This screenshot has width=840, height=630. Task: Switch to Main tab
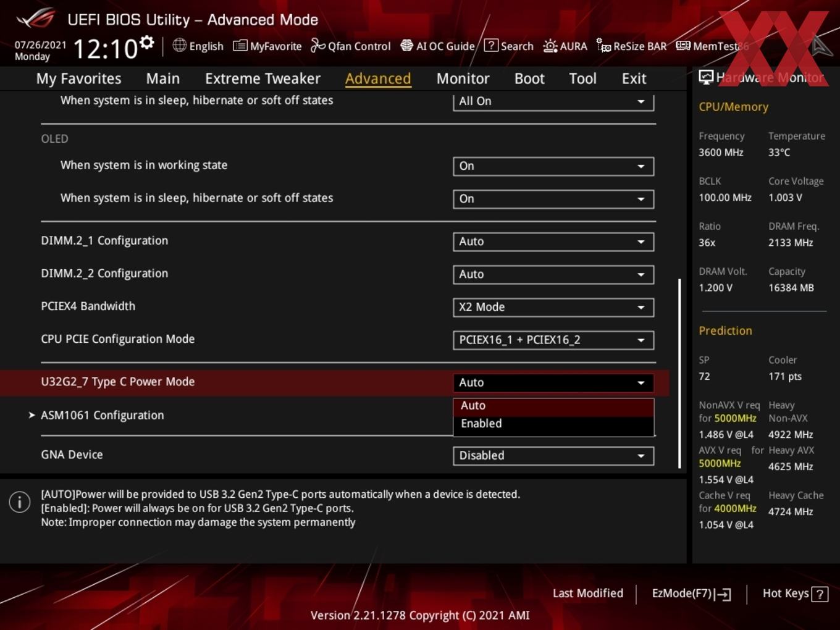click(163, 78)
